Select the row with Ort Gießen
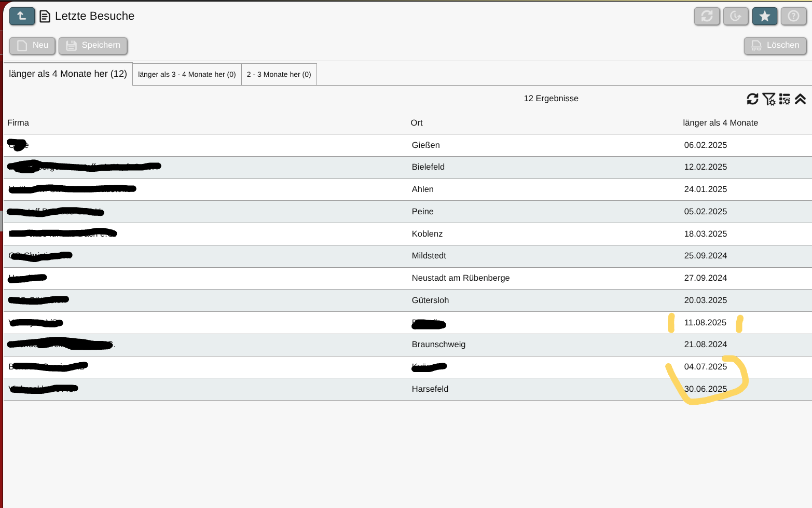 click(425, 145)
